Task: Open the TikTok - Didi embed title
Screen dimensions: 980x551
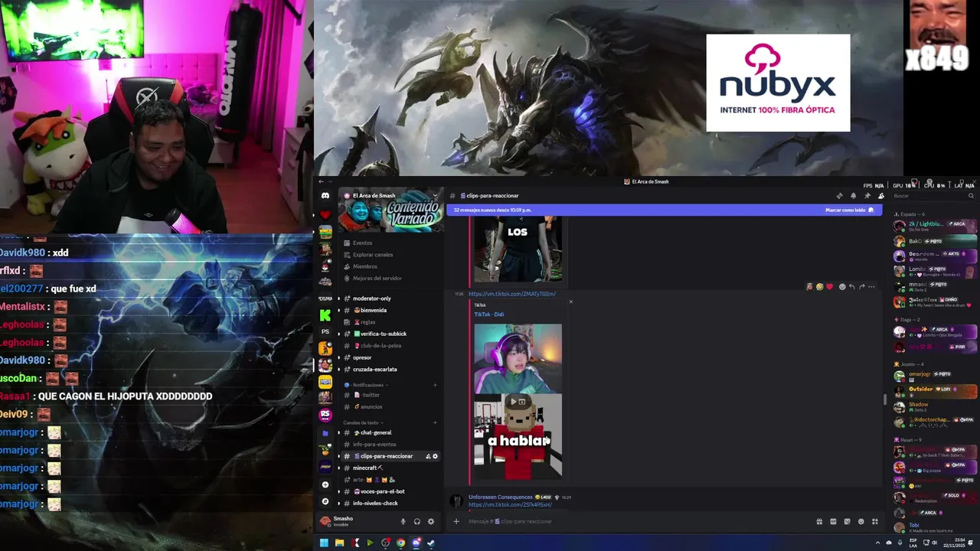Action: [x=488, y=315]
